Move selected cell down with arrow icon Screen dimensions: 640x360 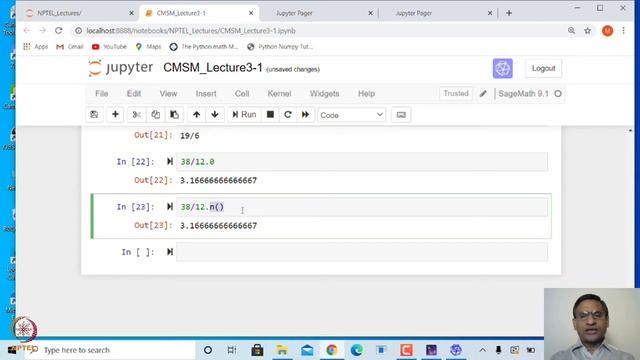click(215, 115)
